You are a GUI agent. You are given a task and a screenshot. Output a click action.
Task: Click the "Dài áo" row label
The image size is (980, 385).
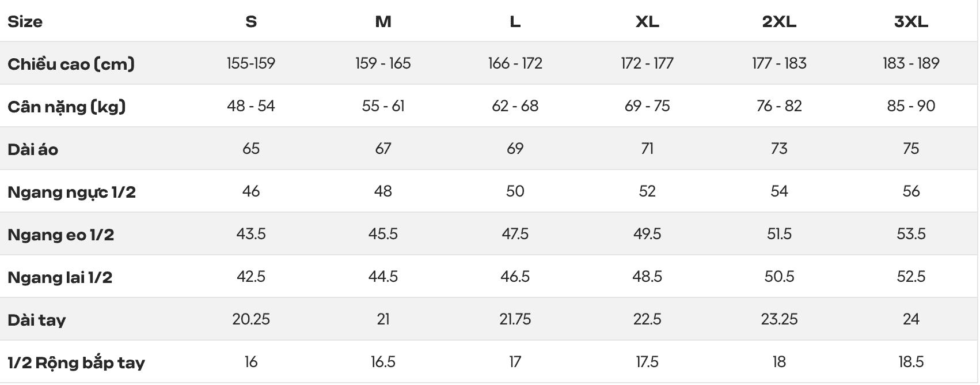33,149
